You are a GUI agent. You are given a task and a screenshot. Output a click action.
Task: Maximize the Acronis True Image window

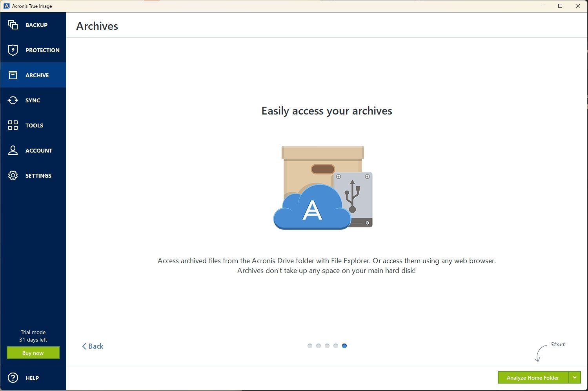pyautogui.click(x=560, y=6)
